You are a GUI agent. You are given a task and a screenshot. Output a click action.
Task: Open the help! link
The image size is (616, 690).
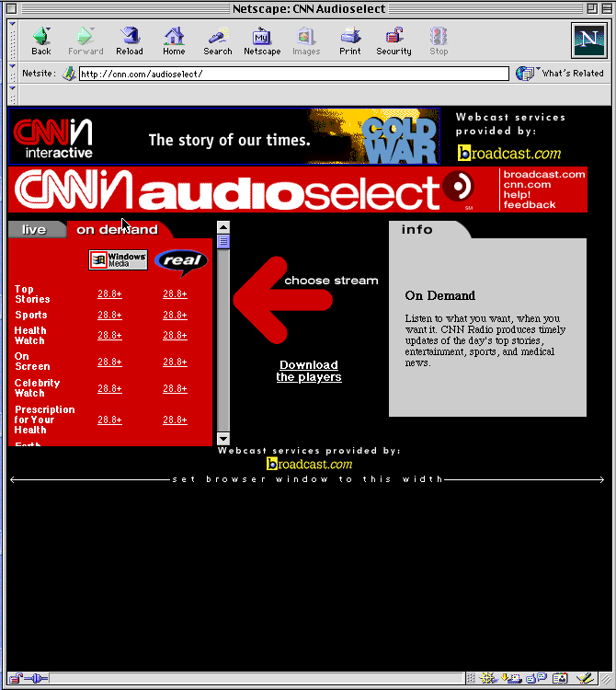517,194
